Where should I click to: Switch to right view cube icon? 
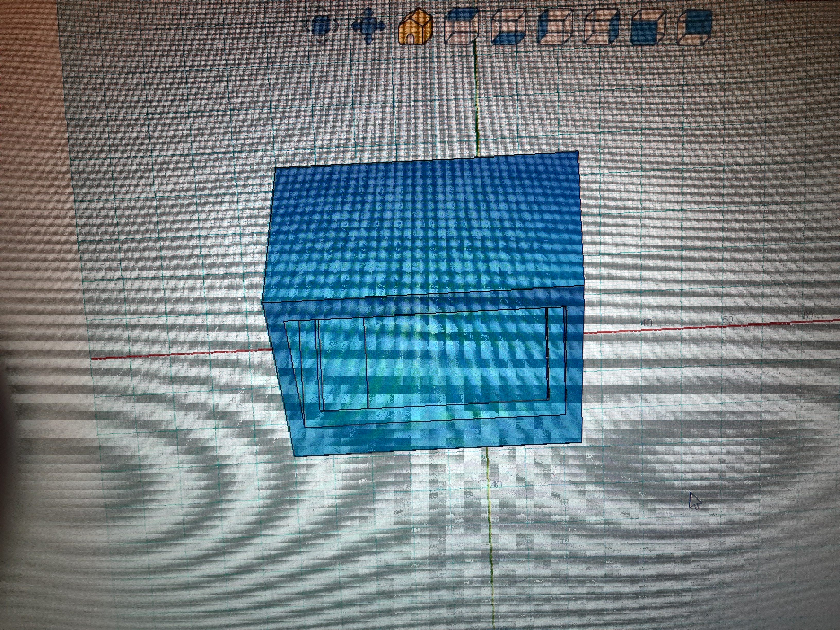coord(601,27)
